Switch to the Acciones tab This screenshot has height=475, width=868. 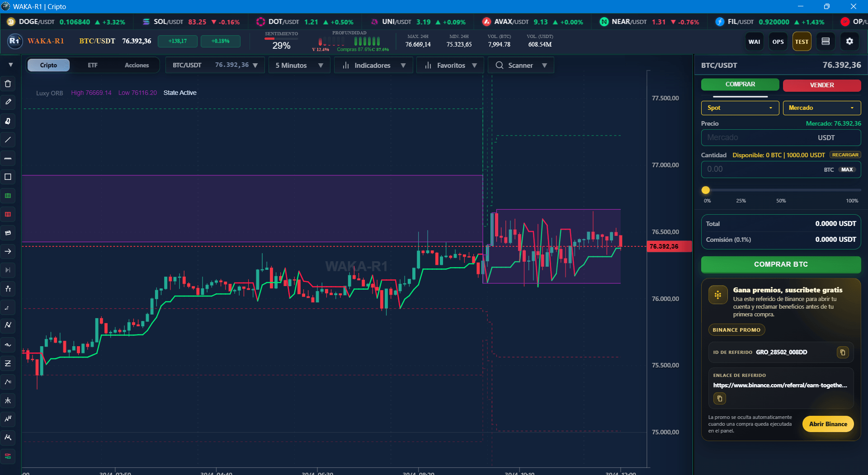137,65
